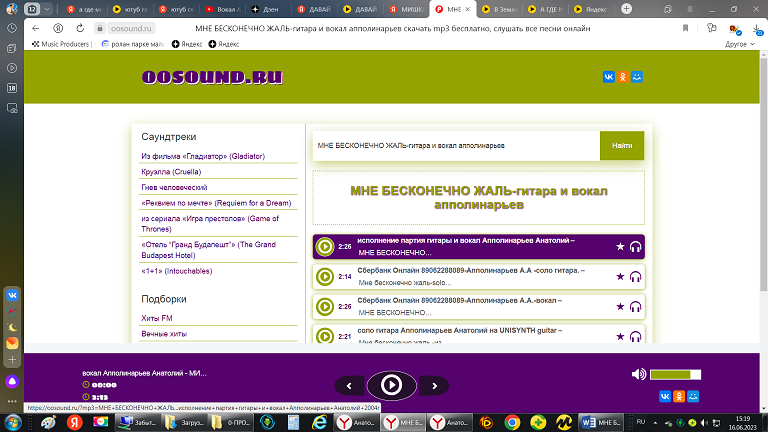This screenshot has width=768, height=432.
Task: Open Хиты FM collection link
Action: [x=157, y=318]
